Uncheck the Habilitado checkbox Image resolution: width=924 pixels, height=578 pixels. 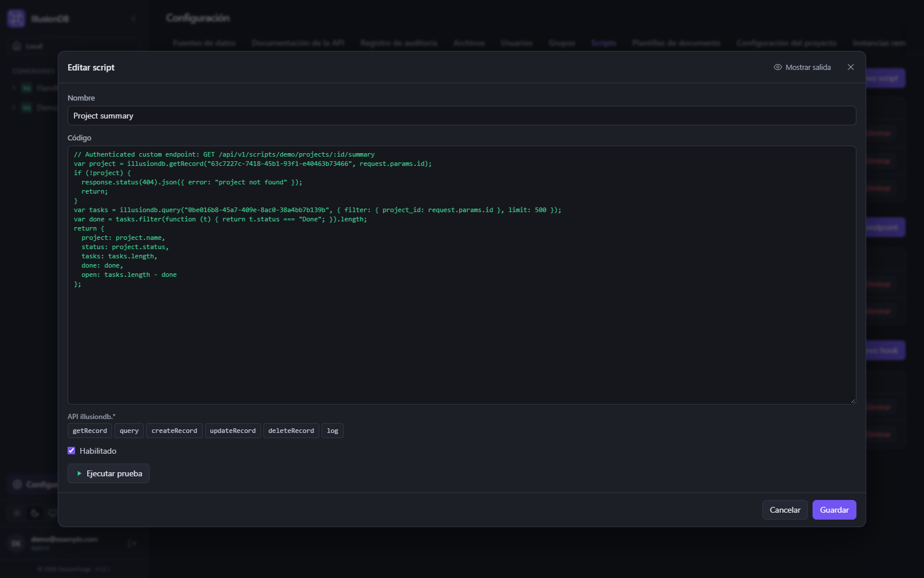coord(72,451)
